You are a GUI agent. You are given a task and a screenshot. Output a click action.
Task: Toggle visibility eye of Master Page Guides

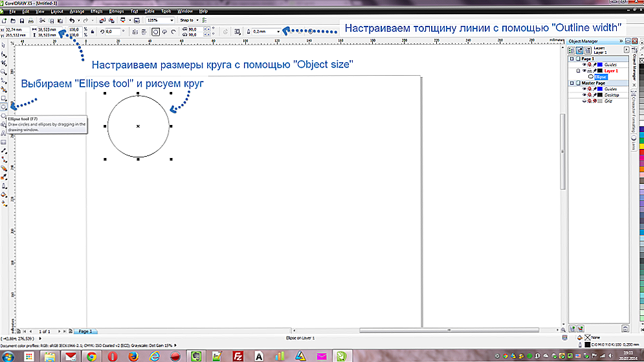[584, 89]
